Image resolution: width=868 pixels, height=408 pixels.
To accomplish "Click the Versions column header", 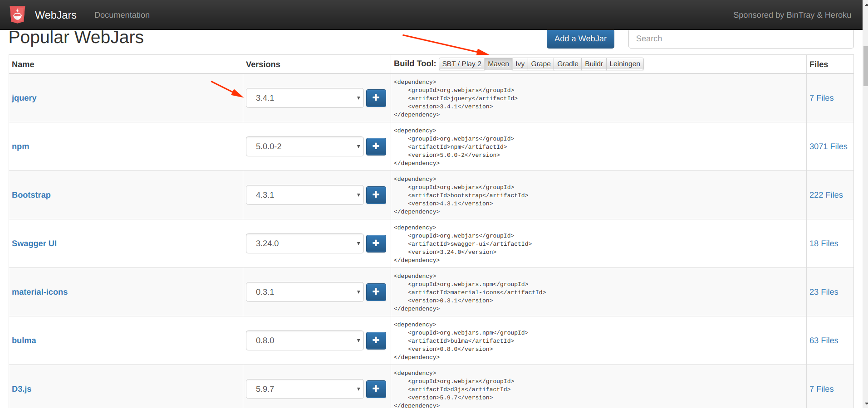I will tap(263, 64).
